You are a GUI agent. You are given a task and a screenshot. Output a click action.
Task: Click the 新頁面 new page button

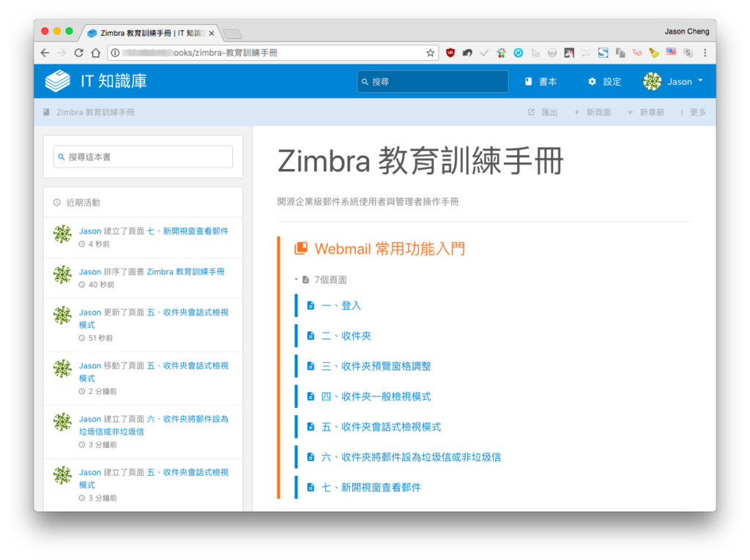point(593,113)
